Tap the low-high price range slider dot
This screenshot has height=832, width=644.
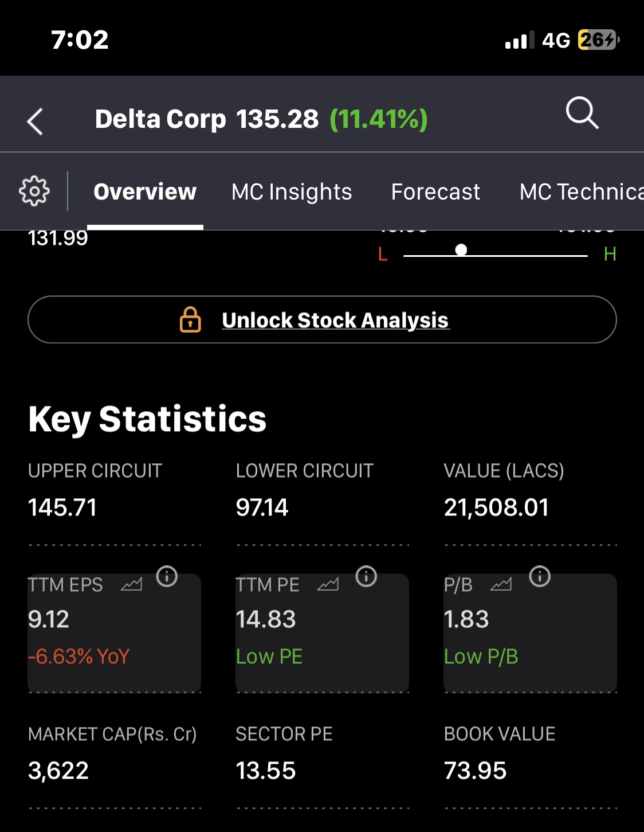point(461,250)
